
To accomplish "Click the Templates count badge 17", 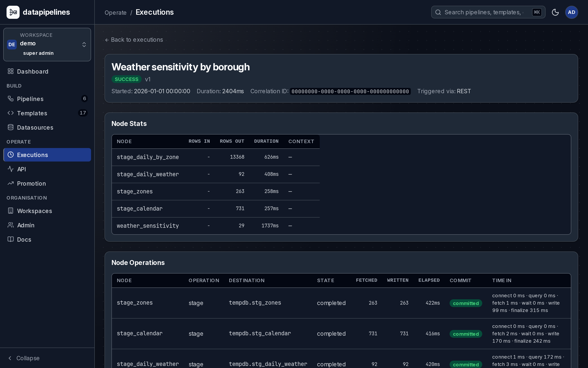I will [83, 113].
